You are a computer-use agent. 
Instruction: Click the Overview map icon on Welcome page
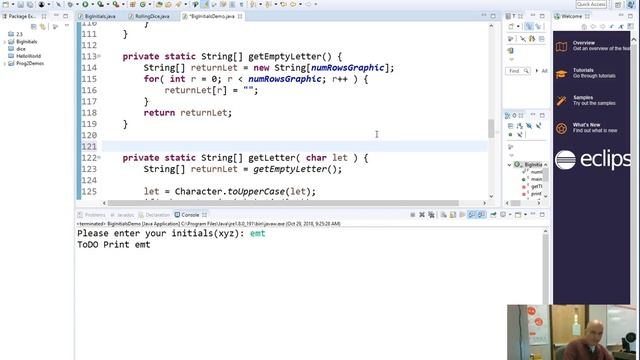562,46
